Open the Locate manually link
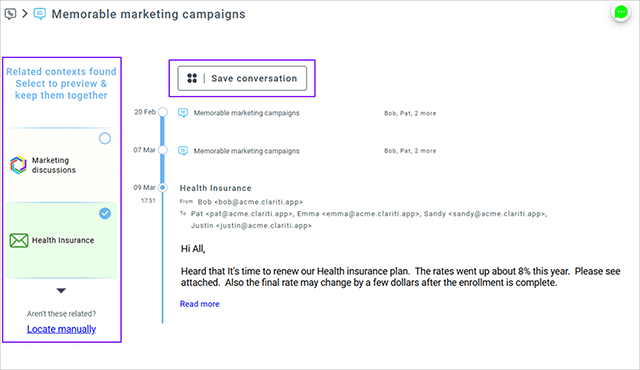Viewport: 640px width, 370px height. pos(61,329)
